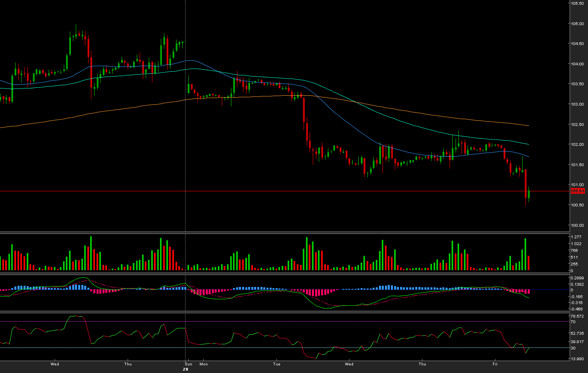Click the 105.00 price axis label
The image size is (588, 373).
(577, 24)
